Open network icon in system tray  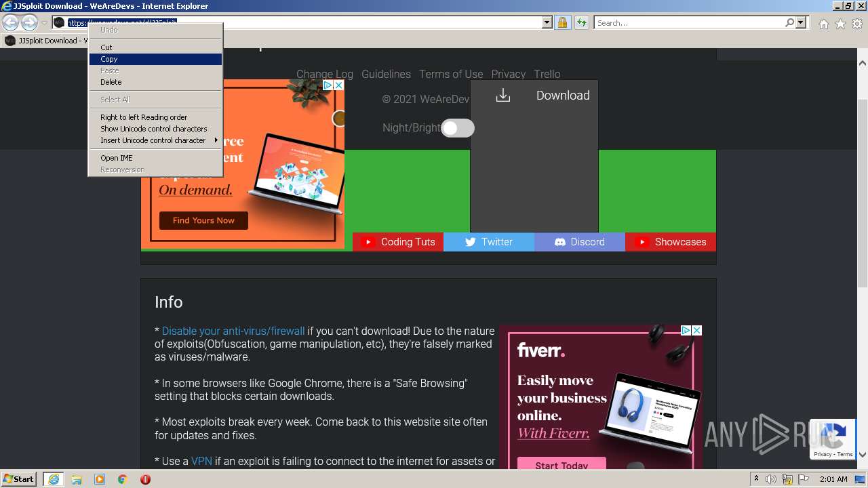786,479
